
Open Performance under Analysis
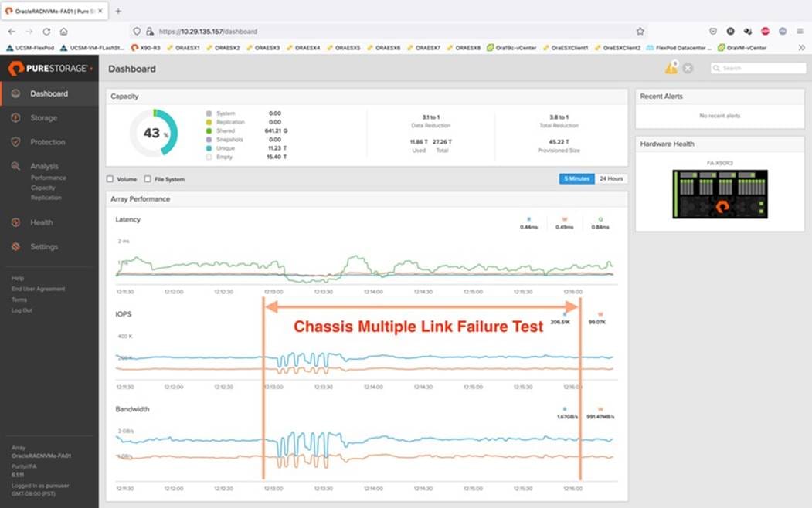point(48,178)
